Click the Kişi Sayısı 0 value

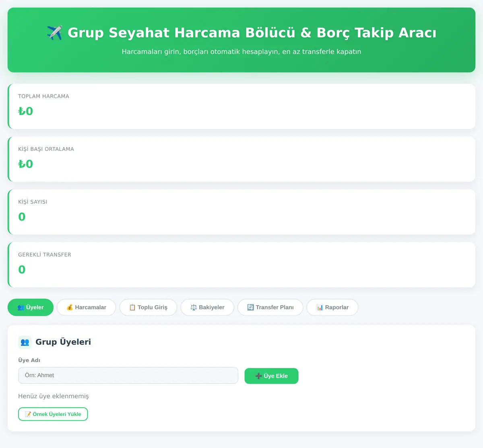tap(22, 217)
